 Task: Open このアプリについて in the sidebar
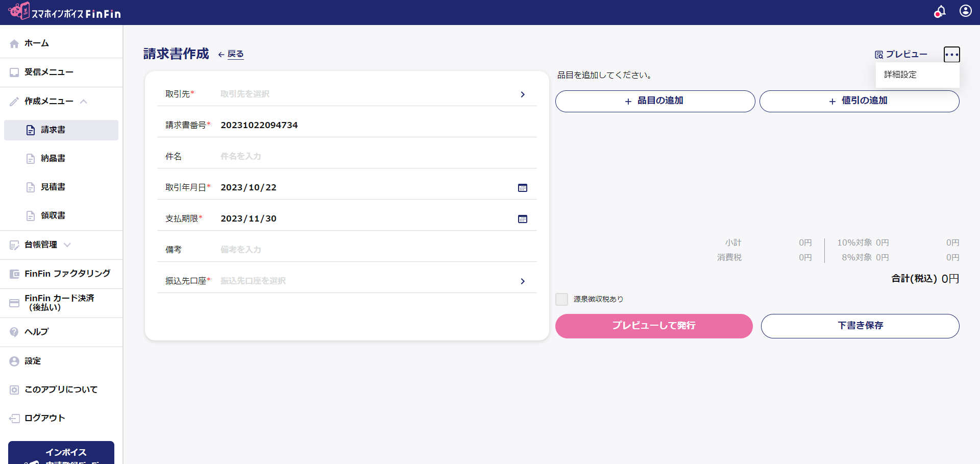pos(61,390)
